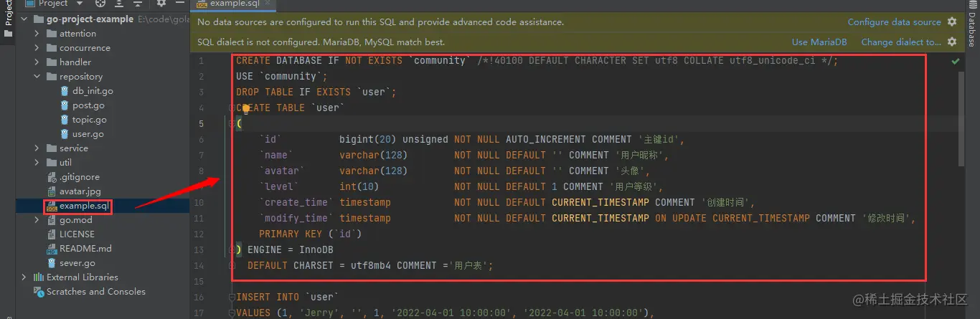This screenshot has height=319, width=980.
Task: Hide the Project tool window with minus icon
Action: 180,4
